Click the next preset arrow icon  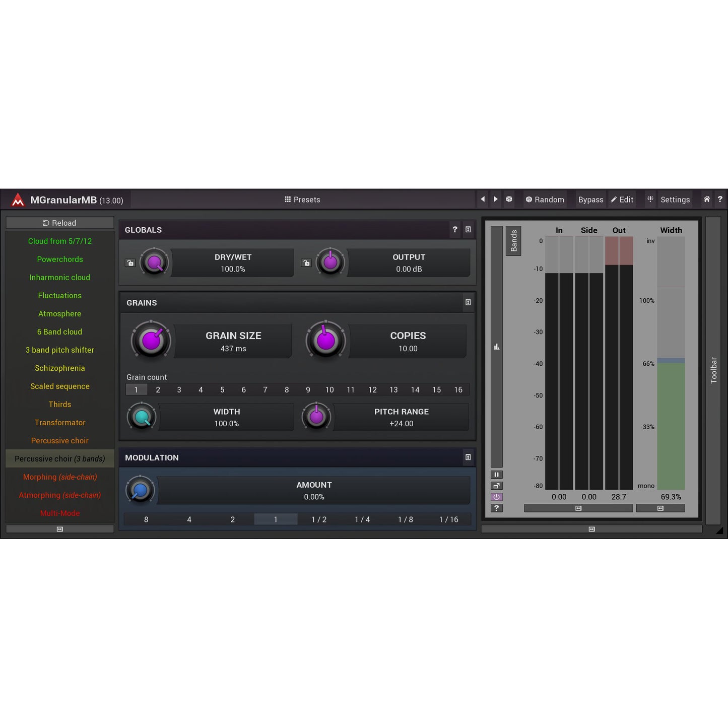[x=496, y=200]
